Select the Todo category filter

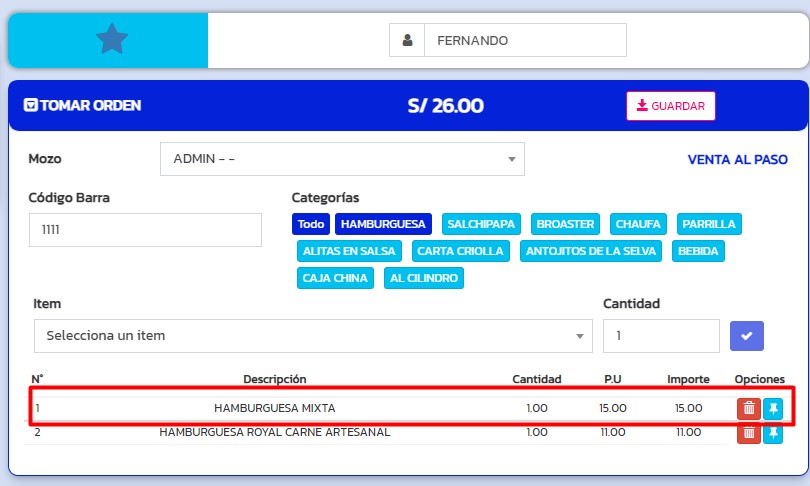tap(311, 224)
